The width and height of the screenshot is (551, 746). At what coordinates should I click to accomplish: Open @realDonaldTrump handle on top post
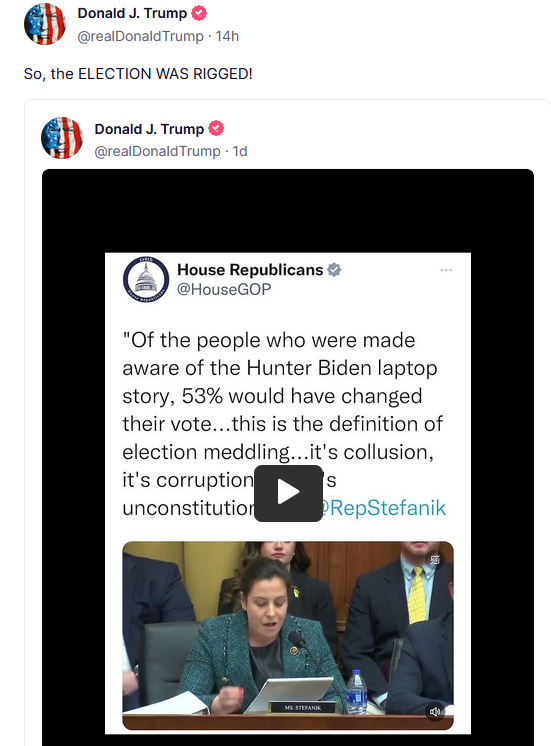click(140, 36)
